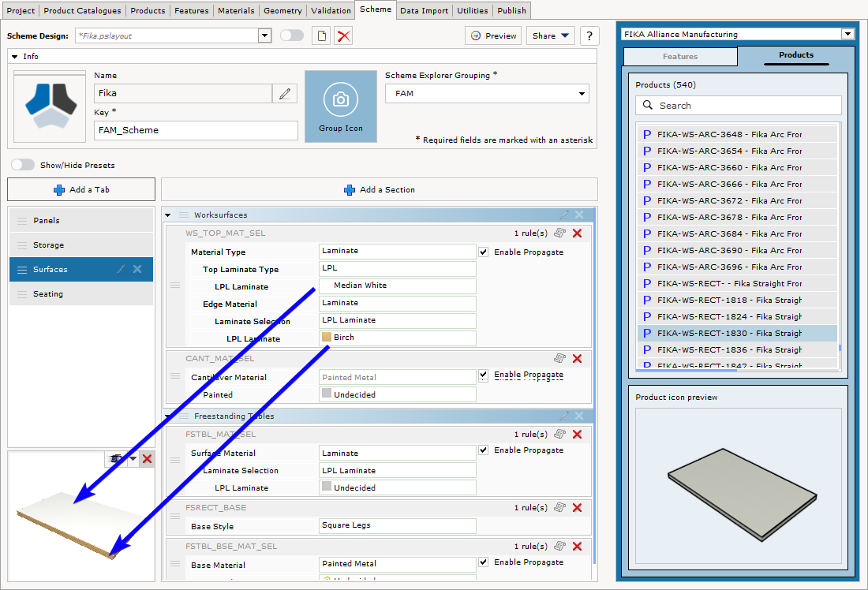Click the Preview button
Viewport: 868px width, 590px height.
493,36
